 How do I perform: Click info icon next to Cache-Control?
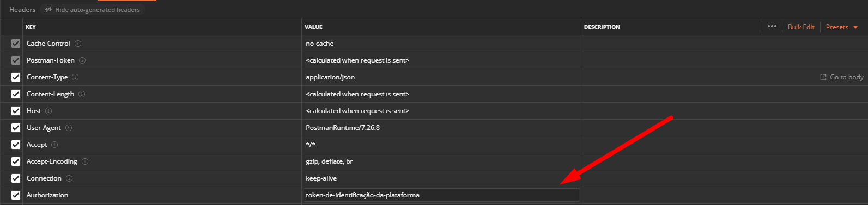coord(78,44)
